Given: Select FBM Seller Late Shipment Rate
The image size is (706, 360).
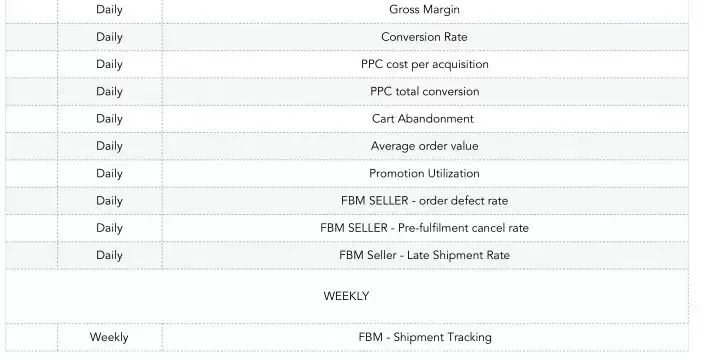Looking at the screenshot, I should click(x=425, y=255).
